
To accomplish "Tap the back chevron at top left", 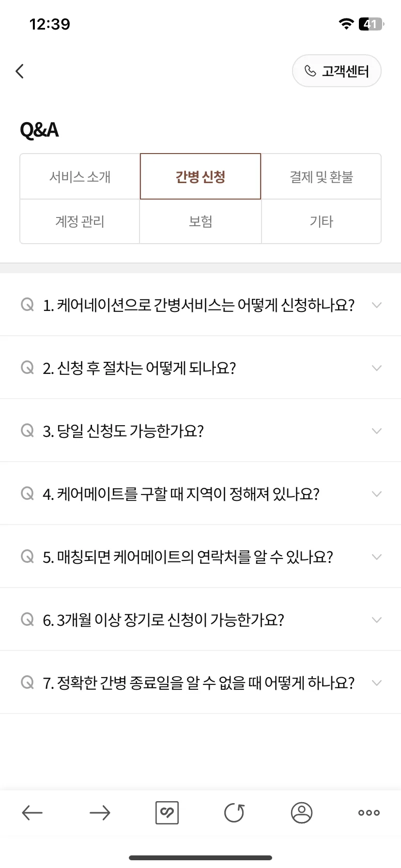I will [x=20, y=71].
